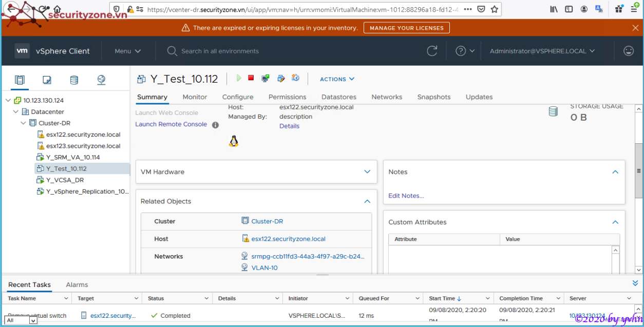The image size is (644, 327).
Task: Open srmpg-ccb11fd3 network link
Action: pyautogui.click(x=308, y=256)
